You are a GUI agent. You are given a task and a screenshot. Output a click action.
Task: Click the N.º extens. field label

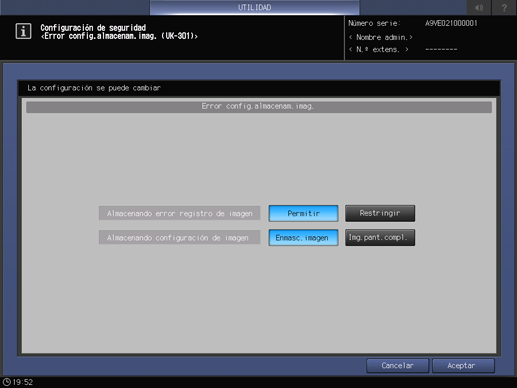coord(379,50)
